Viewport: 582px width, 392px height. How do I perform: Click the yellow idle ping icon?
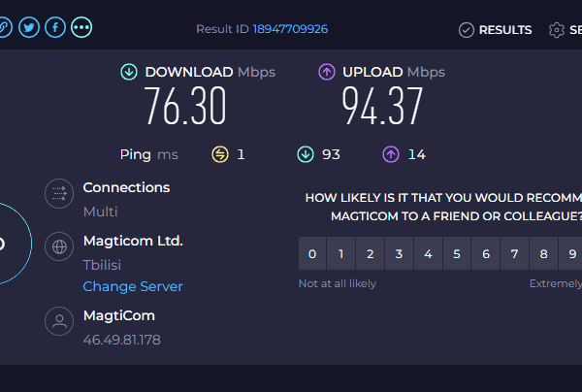click(220, 154)
